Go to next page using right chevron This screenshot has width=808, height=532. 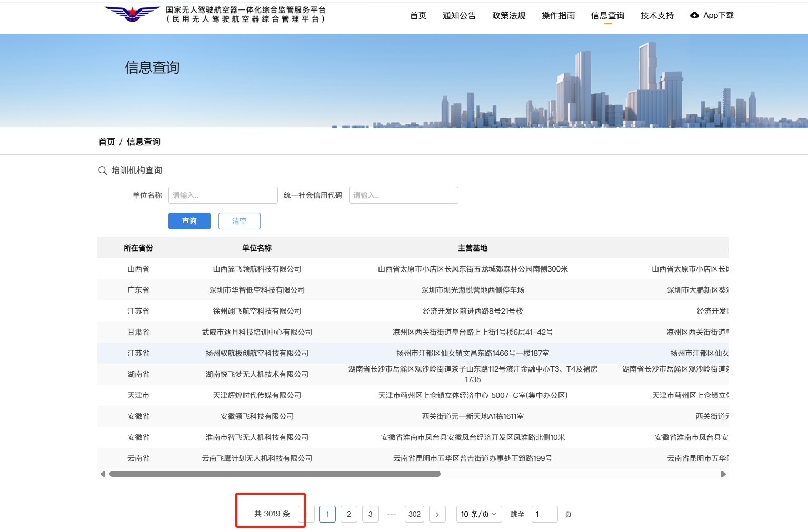pyautogui.click(x=437, y=514)
